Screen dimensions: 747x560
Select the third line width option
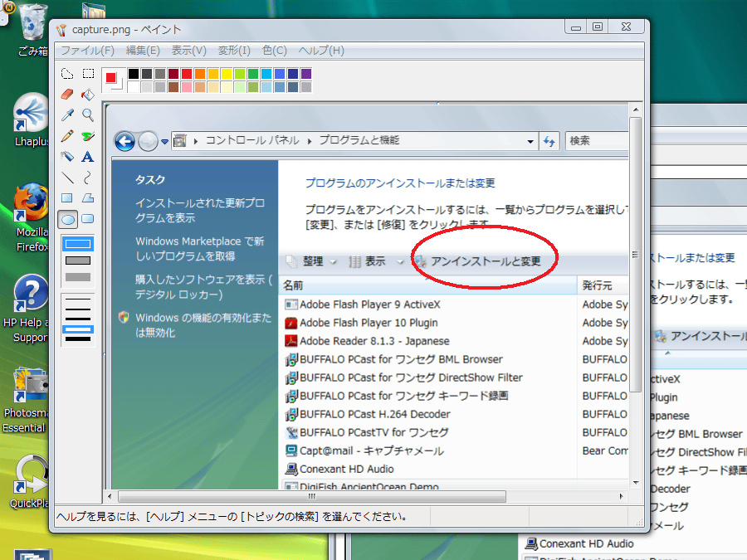(x=78, y=319)
